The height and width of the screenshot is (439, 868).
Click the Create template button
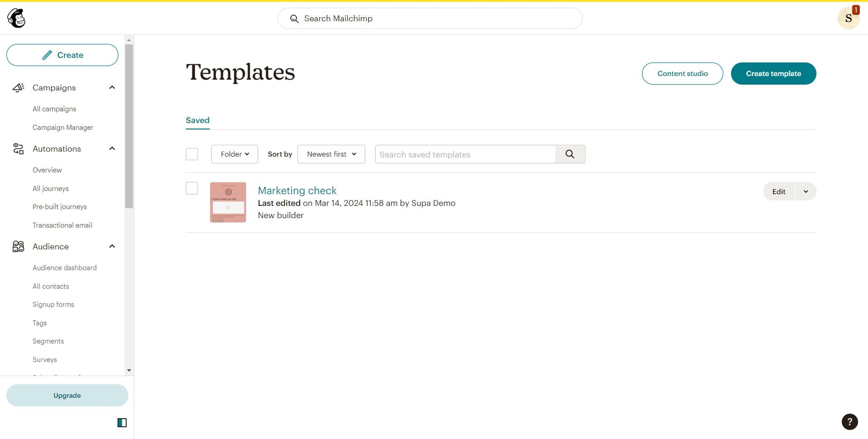[773, 74]
